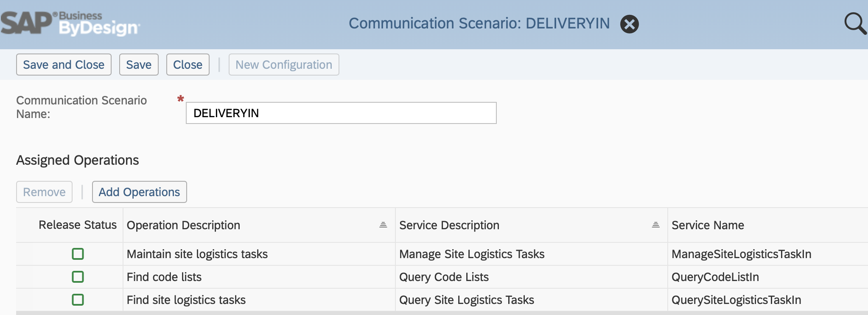Screen dimensions: 868x315
Task: Sort by Operation Description column icon
Action: [x=383, y=225]
